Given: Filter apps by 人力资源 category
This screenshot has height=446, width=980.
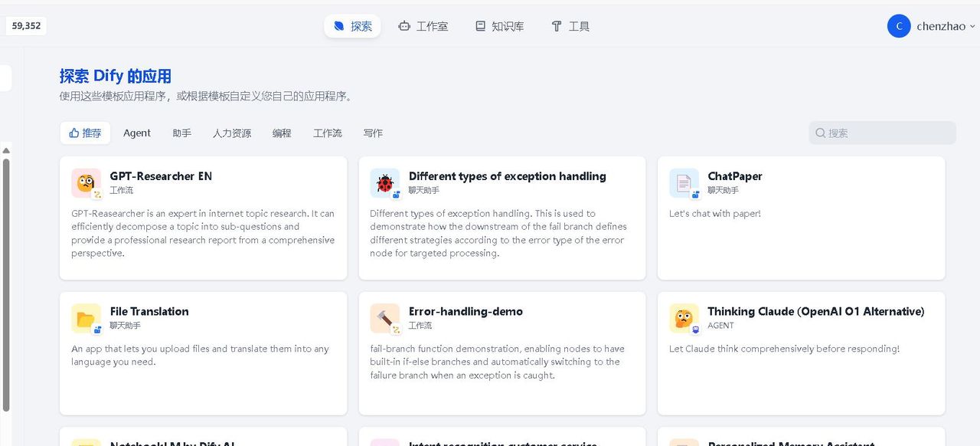Looking at the screenshot, I should [232, 133].
